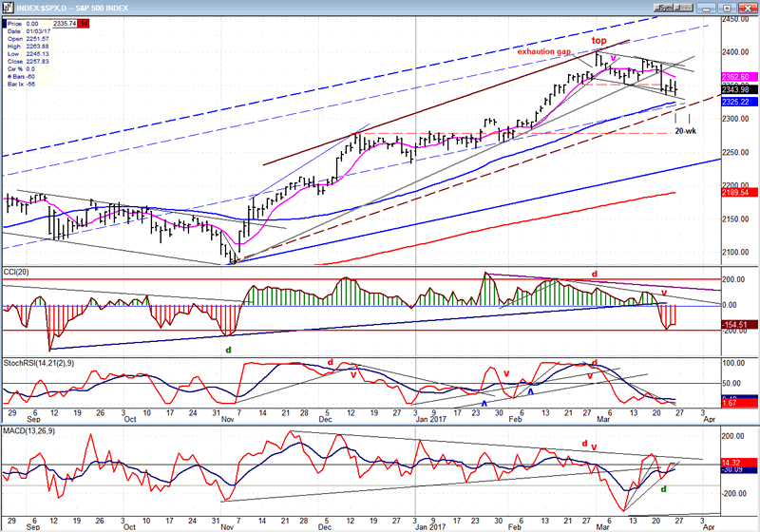
Task: Click the chart icon in the title bar
Action: point(7,7)
